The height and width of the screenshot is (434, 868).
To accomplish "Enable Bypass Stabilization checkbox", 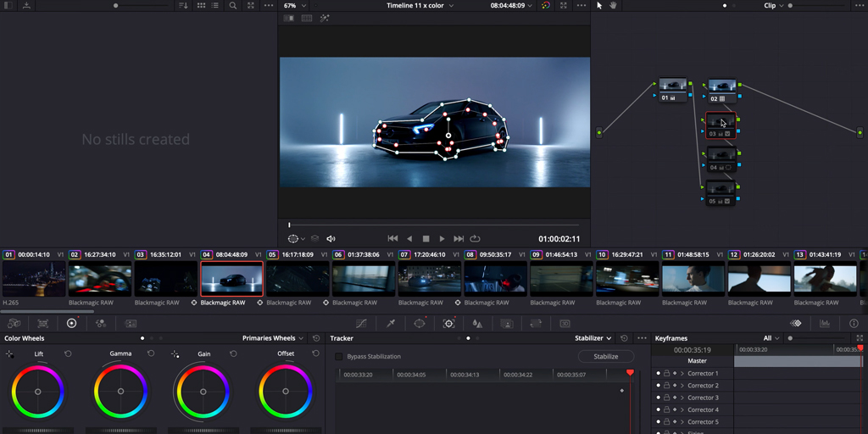I will (x=339, y=357).
